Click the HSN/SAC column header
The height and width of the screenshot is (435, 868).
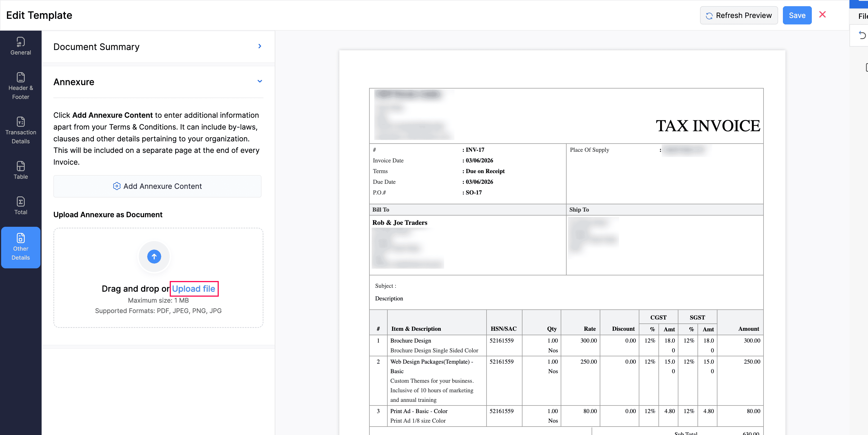(x=503, y=329)
